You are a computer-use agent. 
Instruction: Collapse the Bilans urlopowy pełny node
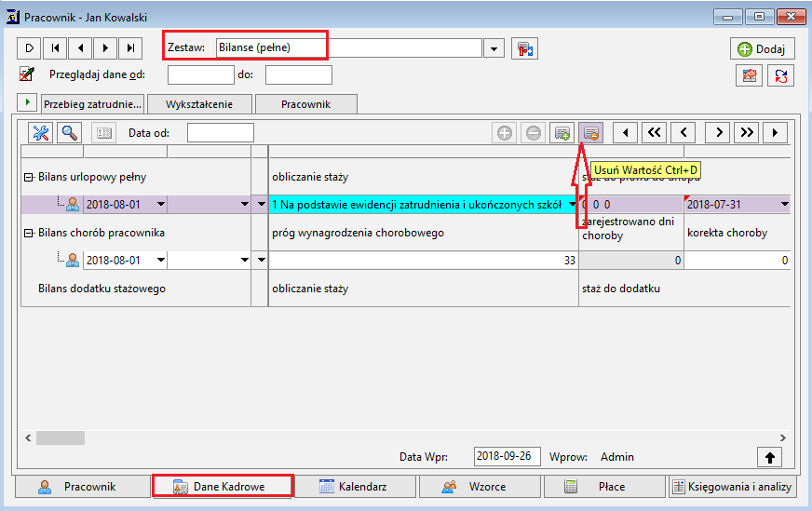point(29,178)
